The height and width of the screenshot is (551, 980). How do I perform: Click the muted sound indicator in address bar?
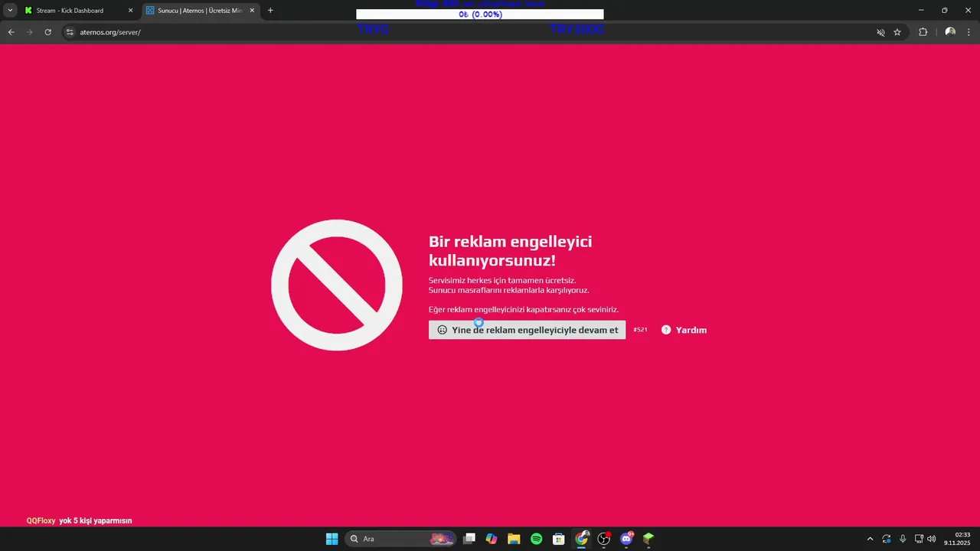880,32
